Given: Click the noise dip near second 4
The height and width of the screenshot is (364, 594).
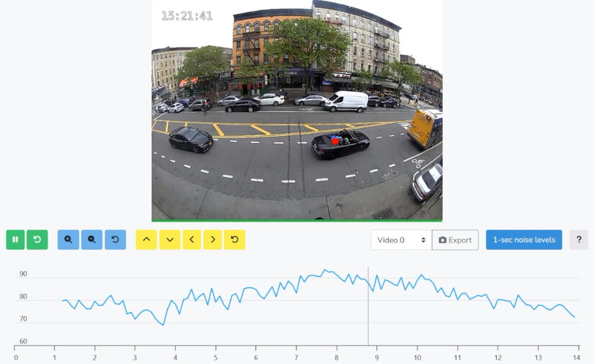Looking at the screenshot, I should coord(163,324).
